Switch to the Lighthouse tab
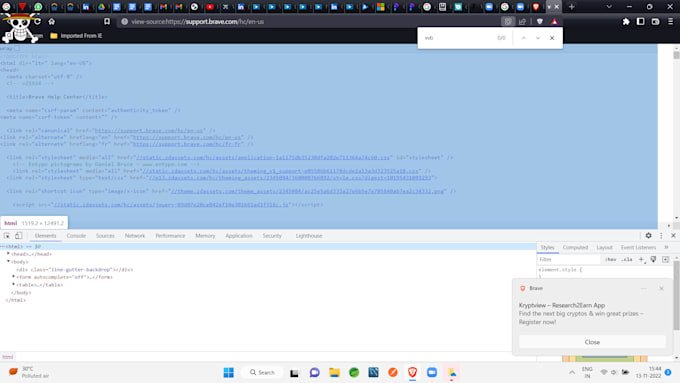This screenshot has width=680, height=383. coord(309,236)
